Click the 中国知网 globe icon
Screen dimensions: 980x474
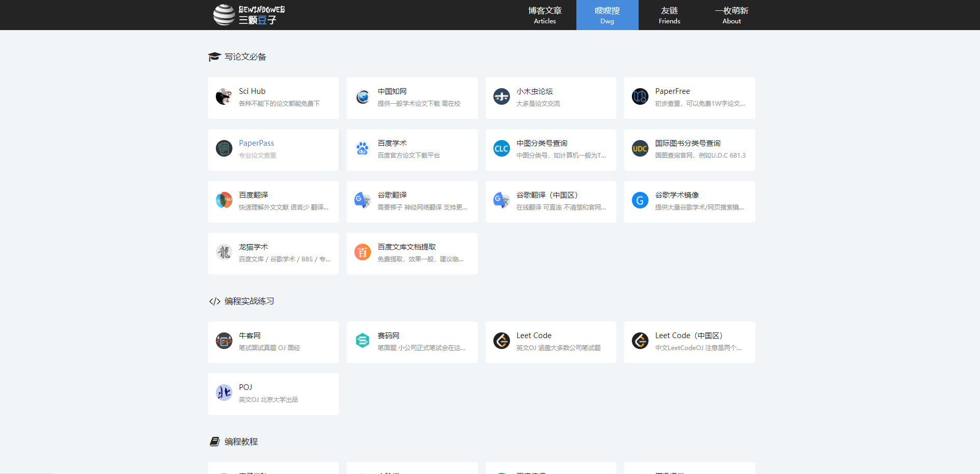363,96
